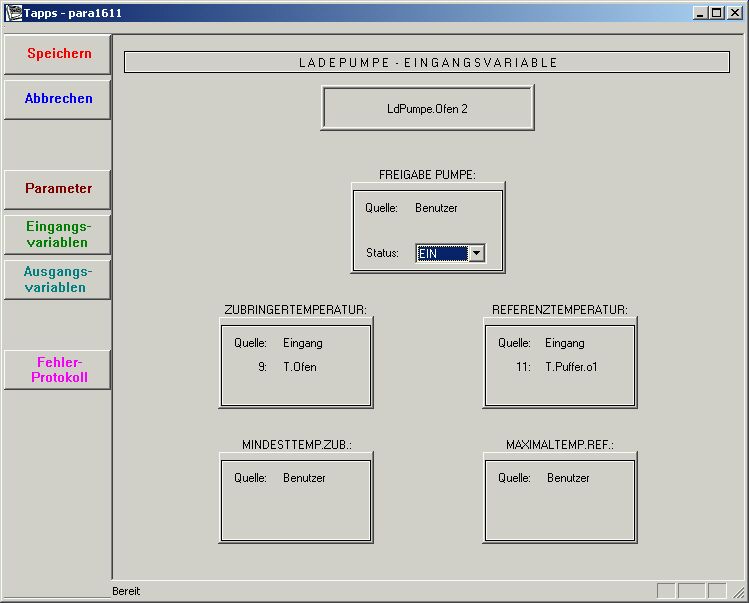This screenshot has height=603, width=749.
Task: Click the LdPumpe.Ofen 2 name box
Action: pyautogui.click(x=427, y=108)
